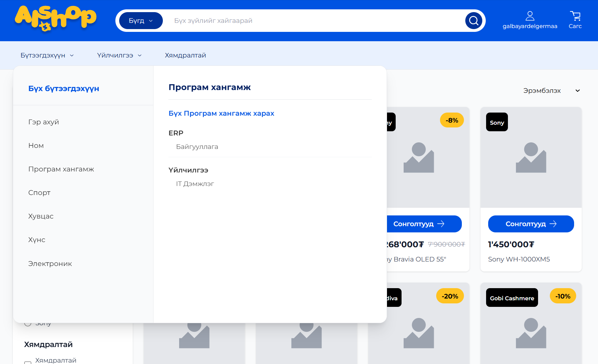The width and height of the screenshot is (598, 364).
Task: Open Бүх Програм хангамж харах link
Action: (221, 113)
